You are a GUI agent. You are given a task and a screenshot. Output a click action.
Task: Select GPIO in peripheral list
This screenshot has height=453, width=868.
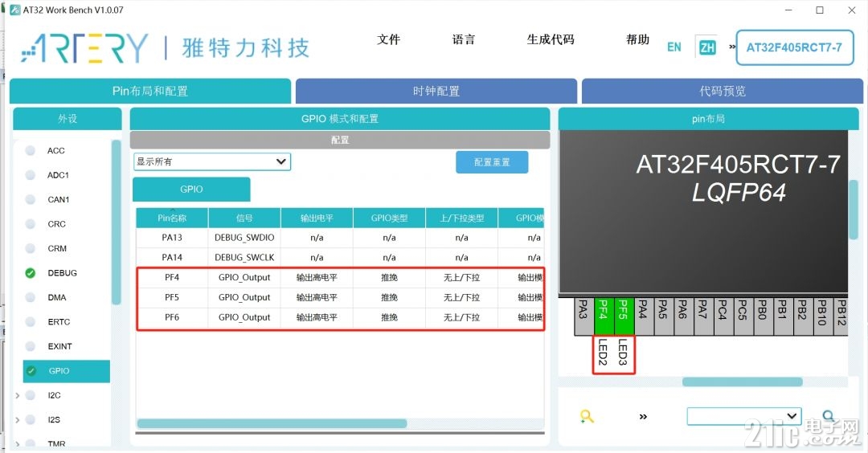click(67, 371)
